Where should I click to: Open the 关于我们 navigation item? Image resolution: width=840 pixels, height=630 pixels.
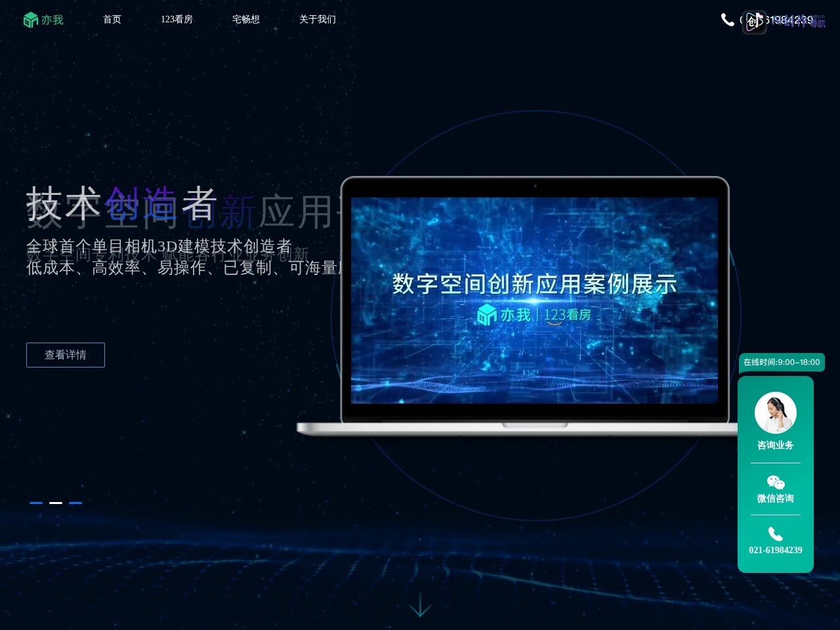click(318, 20)
